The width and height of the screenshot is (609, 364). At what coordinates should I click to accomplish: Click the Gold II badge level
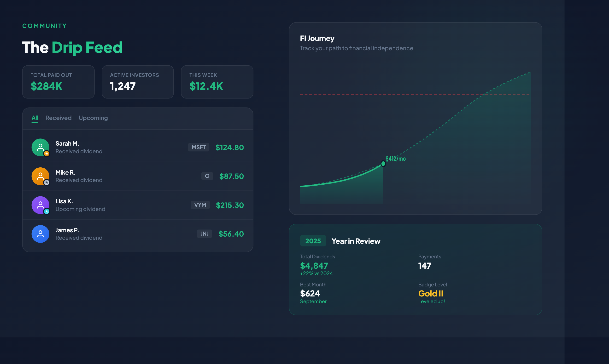(x=431, y=294)
